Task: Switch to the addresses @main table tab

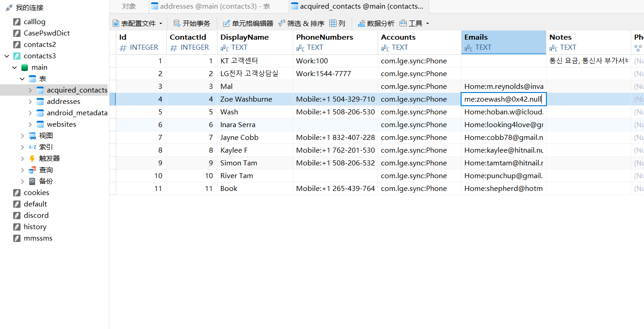Action: (x=218, y=6)
